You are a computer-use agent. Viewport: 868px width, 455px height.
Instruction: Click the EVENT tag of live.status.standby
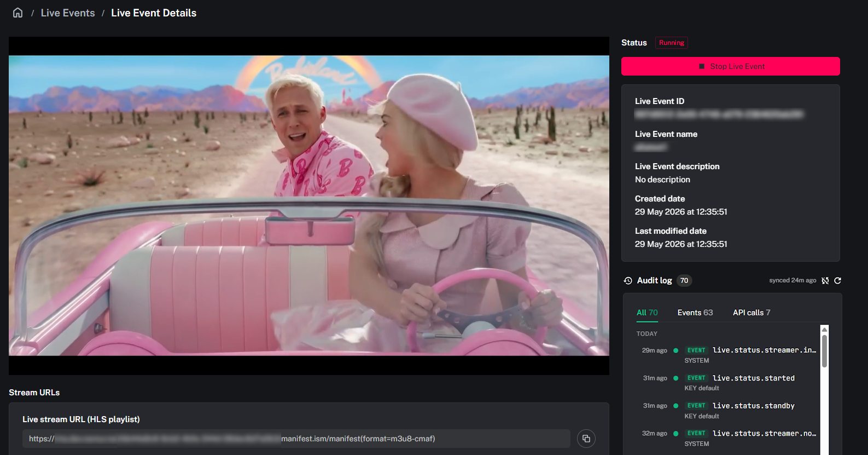coord(696,406)
